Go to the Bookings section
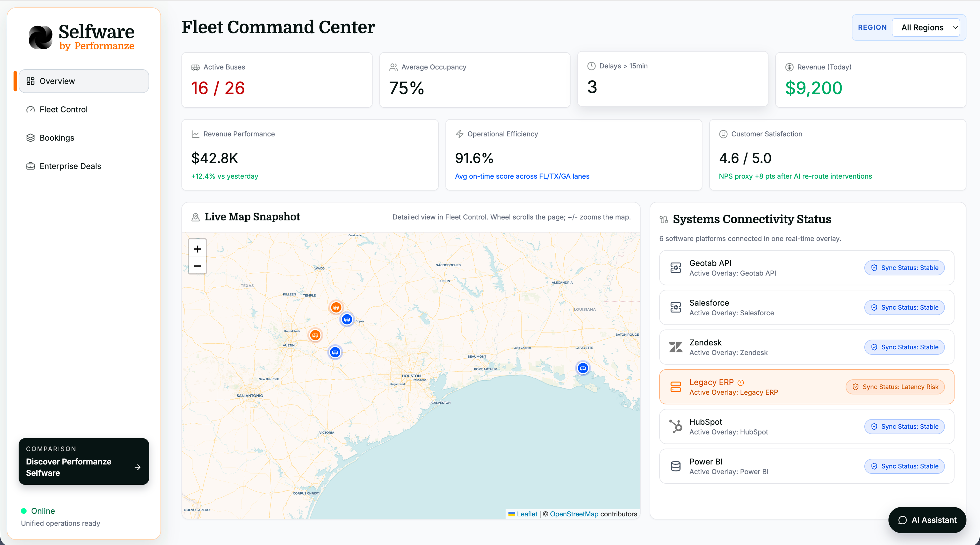 [57, 138]
